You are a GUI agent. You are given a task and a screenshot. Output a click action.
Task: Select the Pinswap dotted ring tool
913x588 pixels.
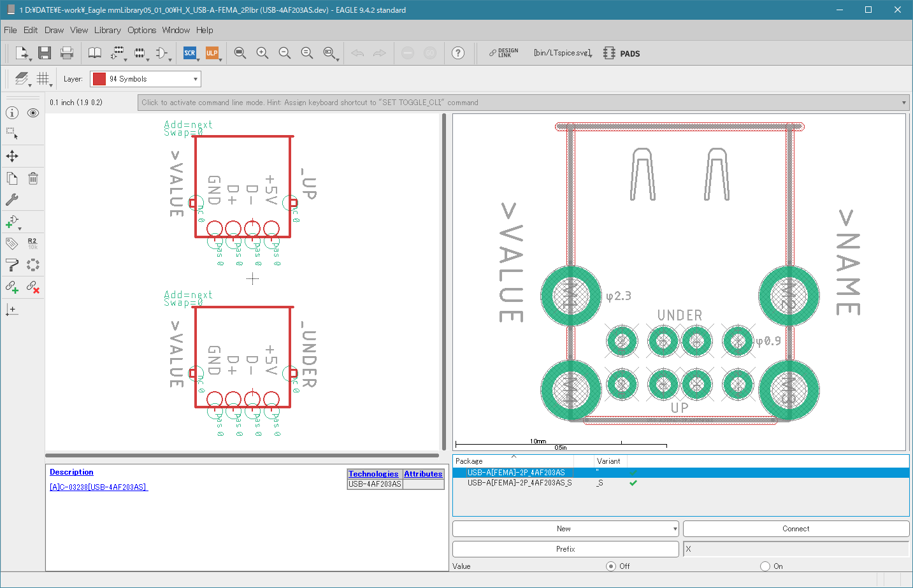click(x=33, y=265)
